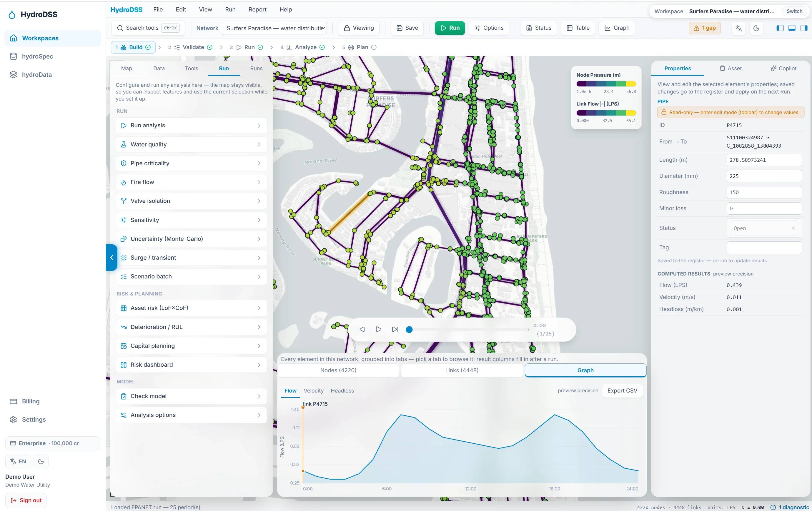
Task: Collapse the left panel with blue arrow handle
Action: point(112,258)
